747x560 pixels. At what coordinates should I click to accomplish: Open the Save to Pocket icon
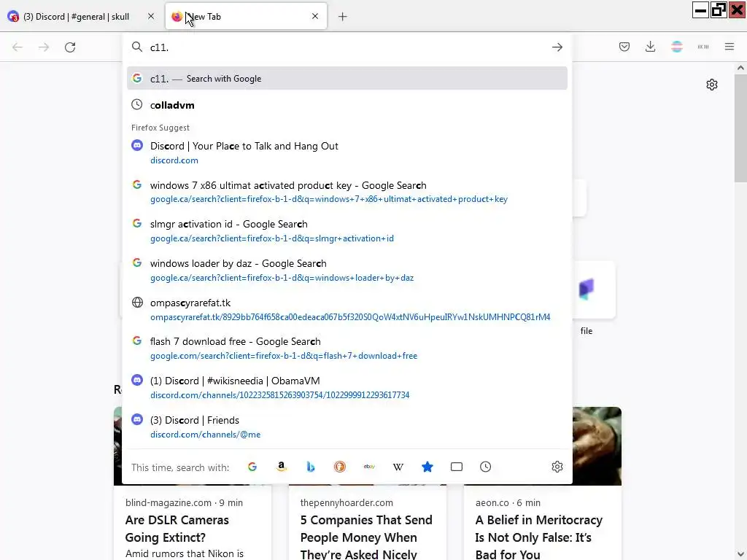click(x=624, y=47)
